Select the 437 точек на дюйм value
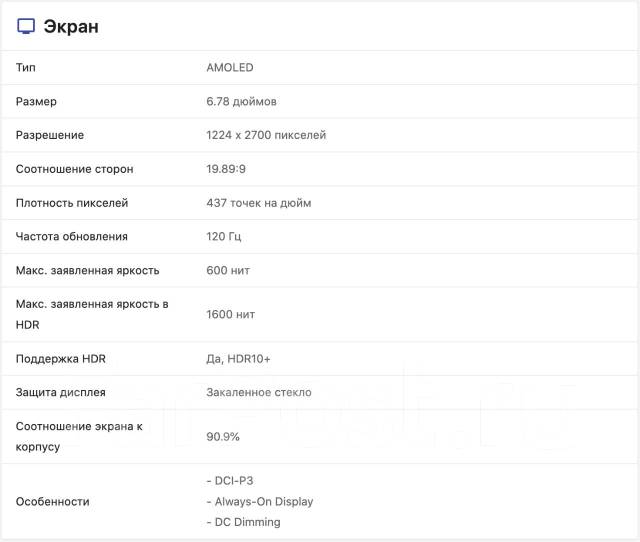This screenshot has width=640, height=542. (x=259, y=203)
